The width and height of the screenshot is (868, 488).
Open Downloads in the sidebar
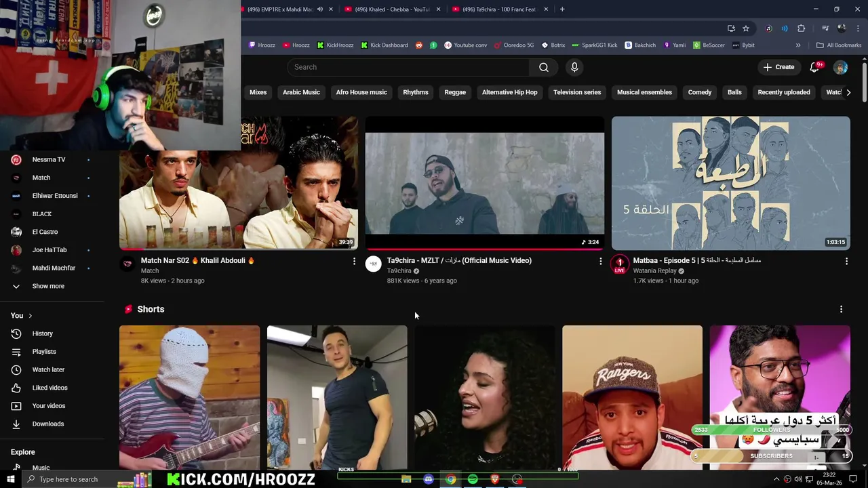pyautogui.click(x=47, y=424)
